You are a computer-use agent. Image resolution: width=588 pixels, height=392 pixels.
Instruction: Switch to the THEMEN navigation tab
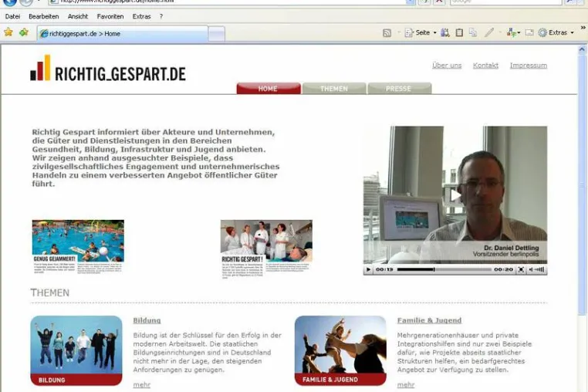[334, 89]
